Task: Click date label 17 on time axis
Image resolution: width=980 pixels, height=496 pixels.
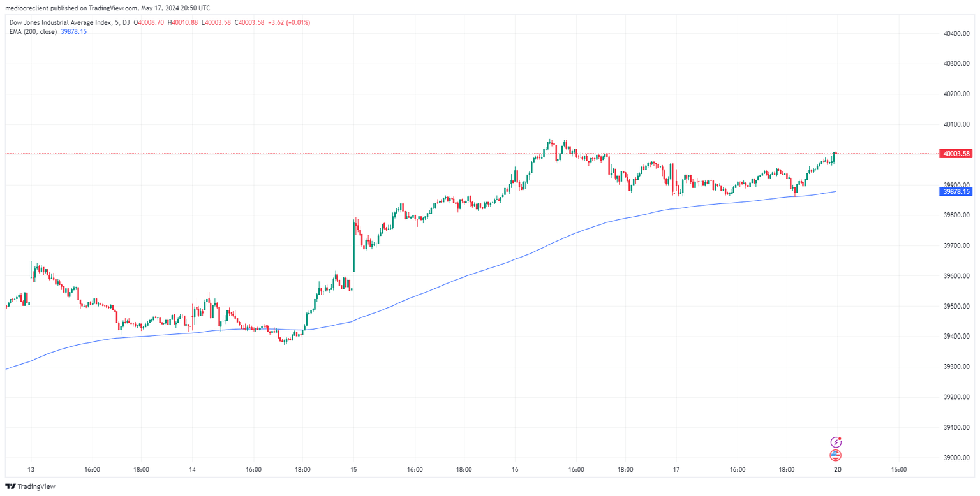Action: point(677,470)
